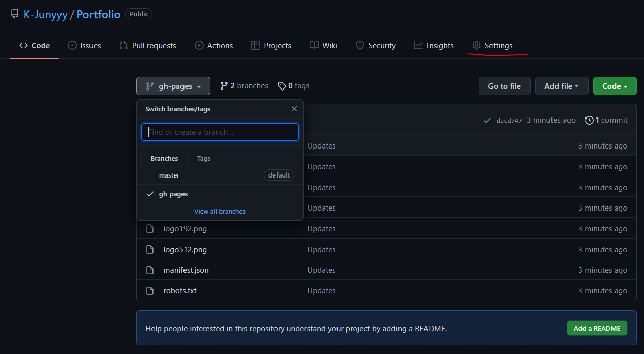Click the Actions play icon

[x=199, y=46]
